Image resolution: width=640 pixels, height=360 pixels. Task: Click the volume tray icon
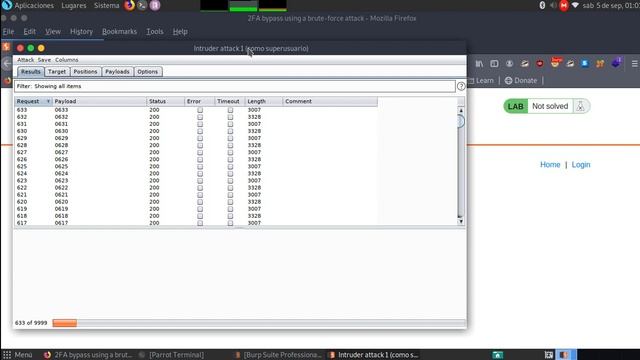pyautogui.click(x=553, y=5)
